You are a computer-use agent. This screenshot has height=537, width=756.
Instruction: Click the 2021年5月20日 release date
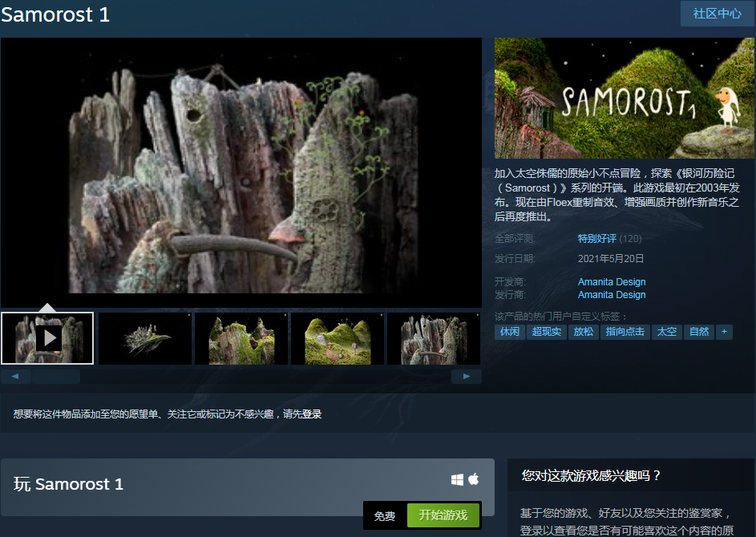(x=611, y=259)
